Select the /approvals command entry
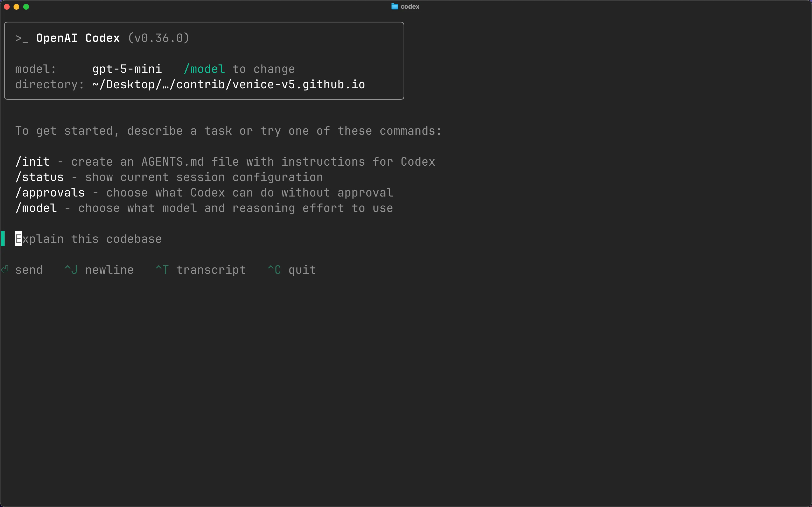Viewport: 812px width, 507px height. 50,192
